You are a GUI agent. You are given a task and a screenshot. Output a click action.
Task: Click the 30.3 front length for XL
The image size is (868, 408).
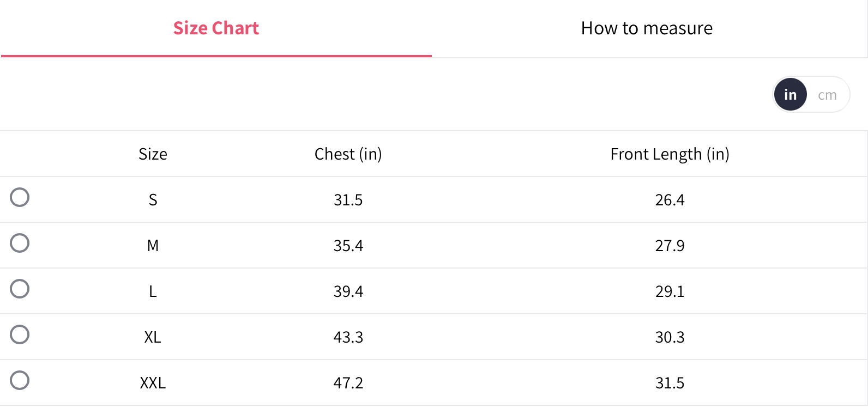670,337
